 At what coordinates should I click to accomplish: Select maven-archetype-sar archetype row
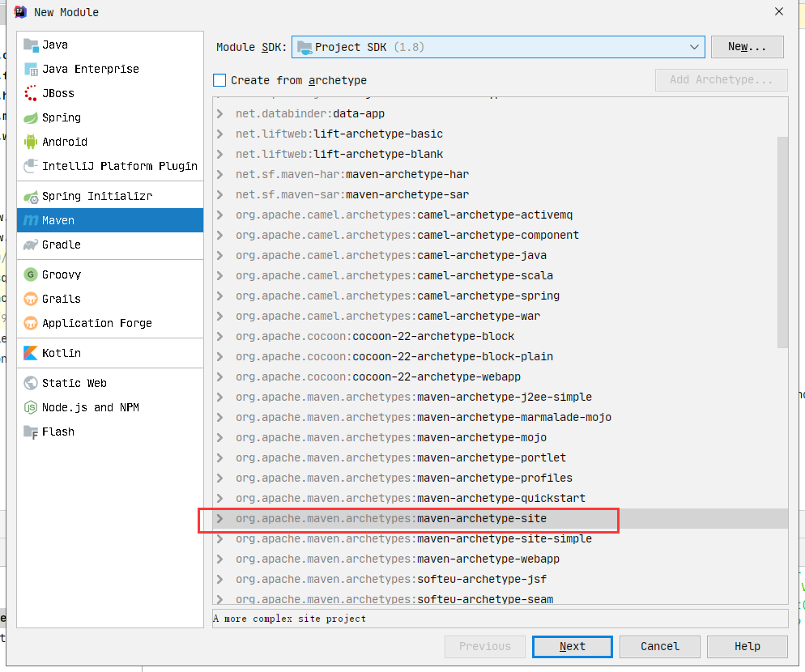(500, 194)
